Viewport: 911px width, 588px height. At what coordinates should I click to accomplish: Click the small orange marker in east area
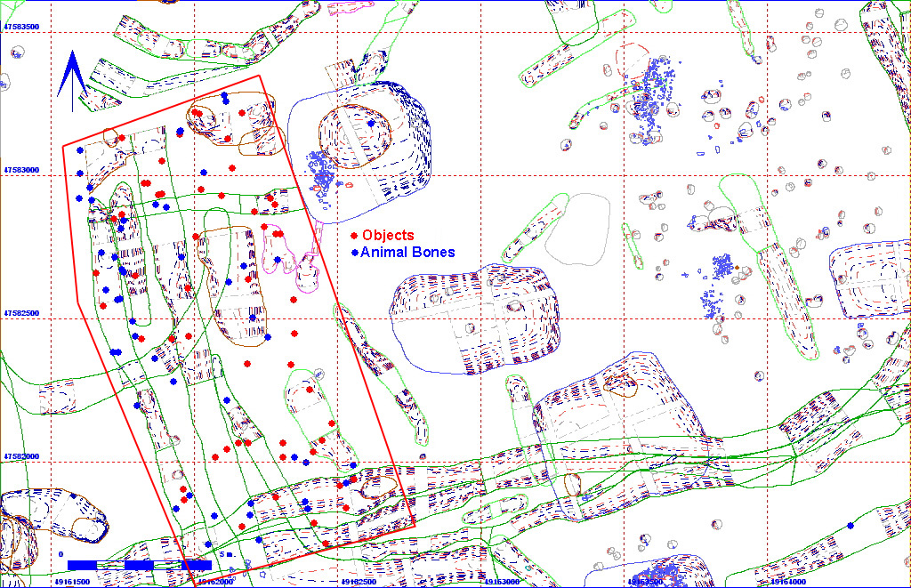[736, 267]
